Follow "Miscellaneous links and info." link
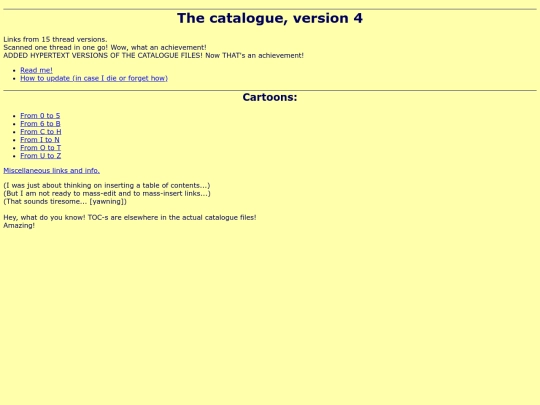Viewport: 540px width, 405px height. [52, 170]
